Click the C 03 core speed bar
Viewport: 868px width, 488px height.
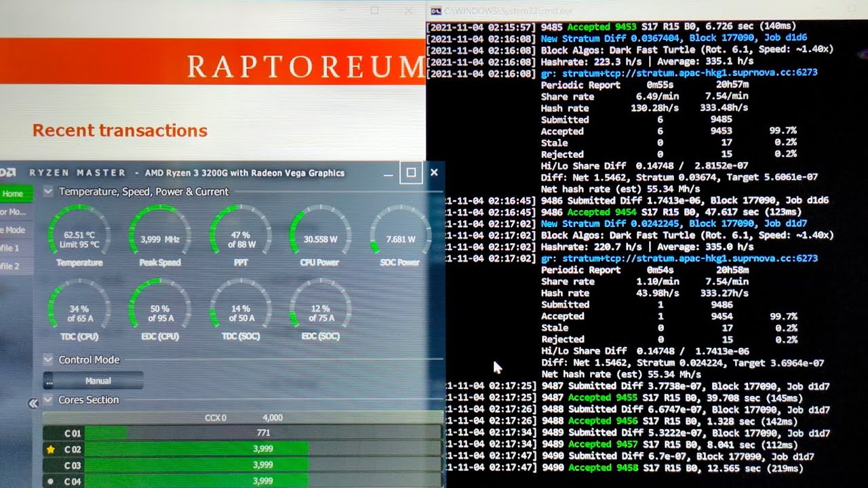[x=263, y=465]
